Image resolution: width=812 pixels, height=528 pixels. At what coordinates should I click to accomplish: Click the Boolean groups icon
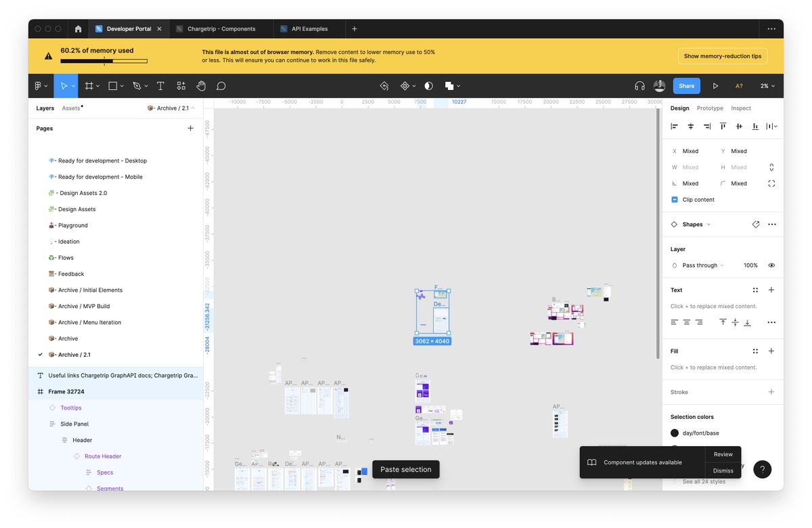tap(449, 86)
